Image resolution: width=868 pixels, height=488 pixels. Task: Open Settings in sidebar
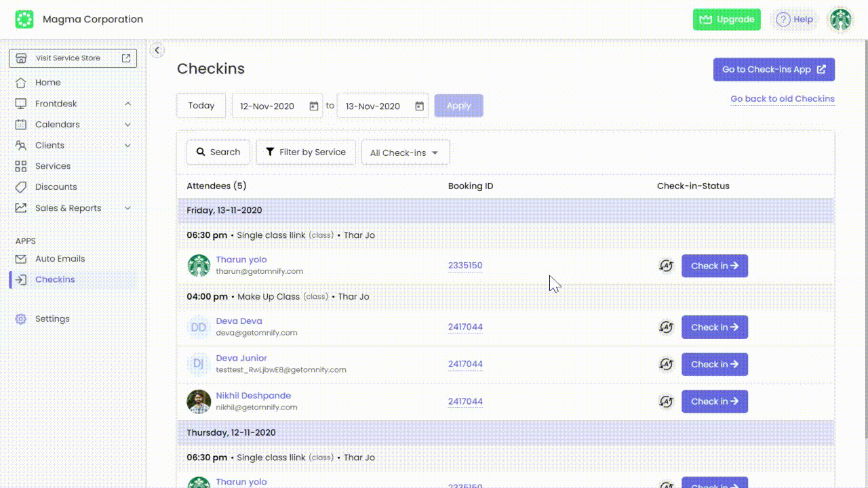(52, 319)
